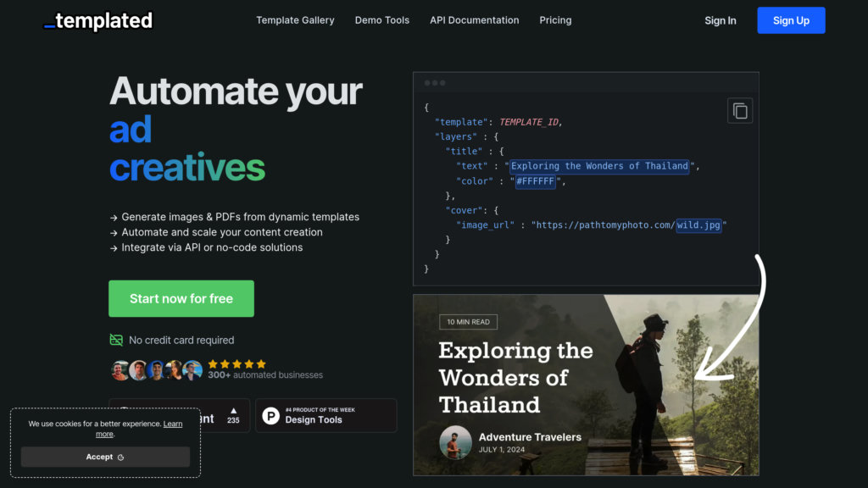
Task: Click the crossed-out credit card icon
Action: [x=116, y=340]
